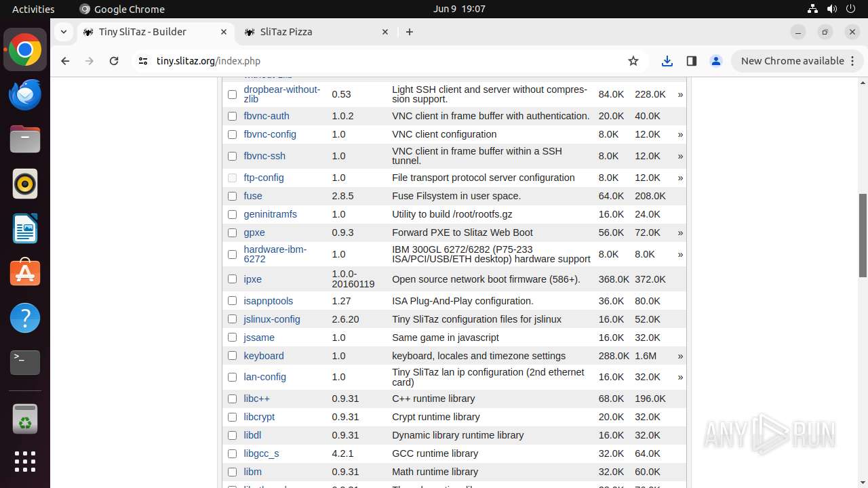This screenshot has height=488, width=868.
Task: Go back to the previous page
Action: point(65,61)
